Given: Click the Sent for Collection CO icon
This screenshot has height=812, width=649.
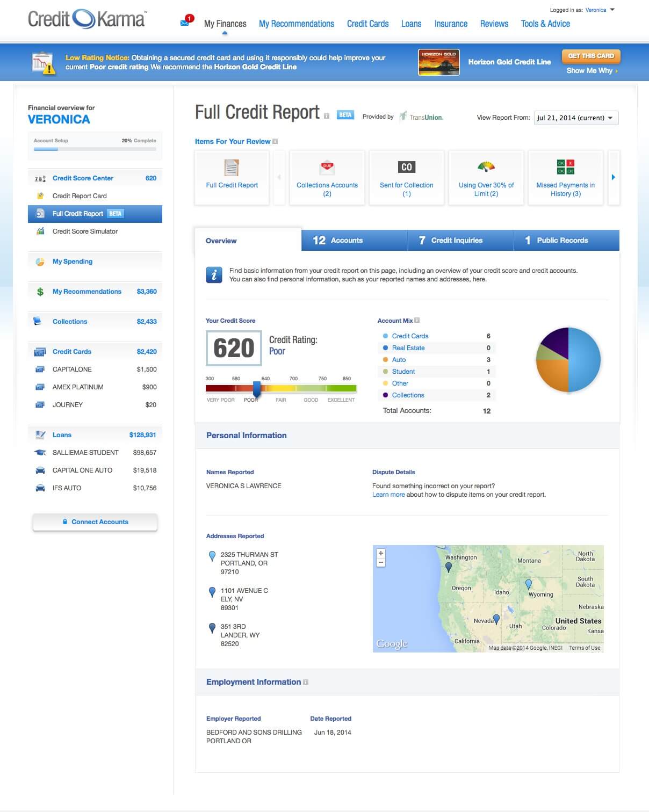Looking at the screenshot, I should click(x=407, y=167).
